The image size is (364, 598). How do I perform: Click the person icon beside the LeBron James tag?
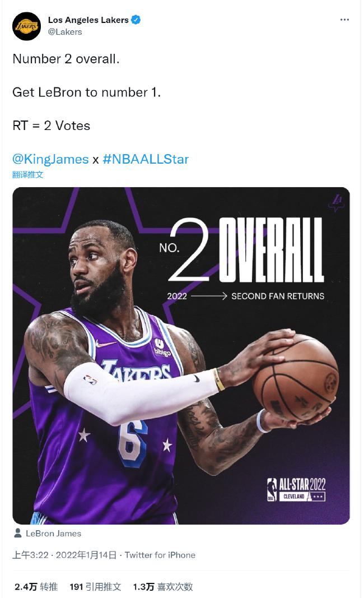(18, 534)
